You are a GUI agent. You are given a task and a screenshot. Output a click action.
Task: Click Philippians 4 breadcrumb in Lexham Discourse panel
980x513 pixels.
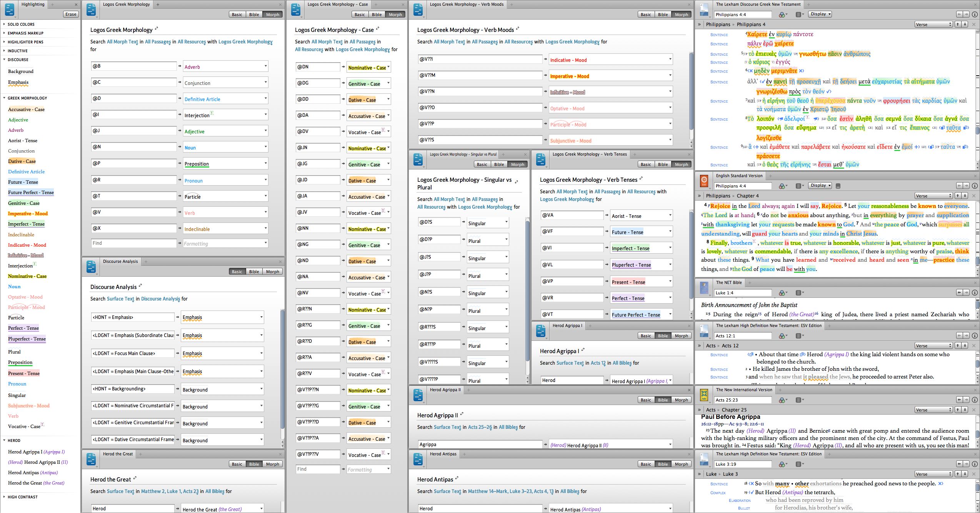[751, 24]
